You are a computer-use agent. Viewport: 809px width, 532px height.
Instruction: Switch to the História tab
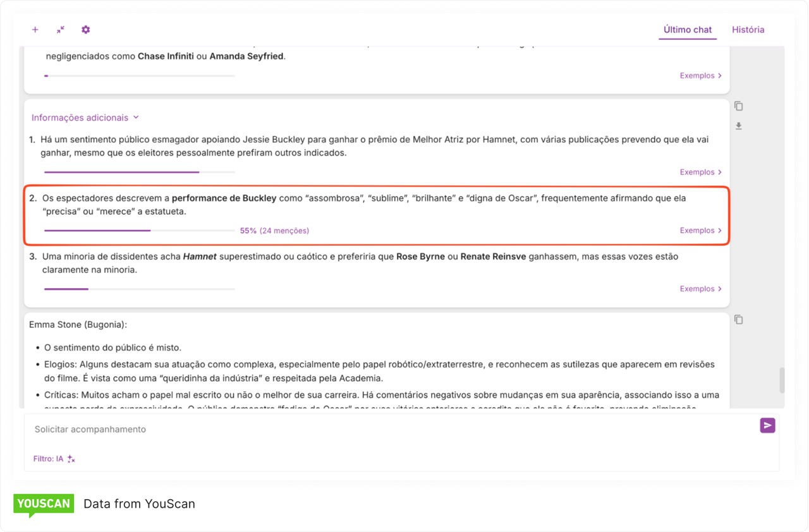748,30
